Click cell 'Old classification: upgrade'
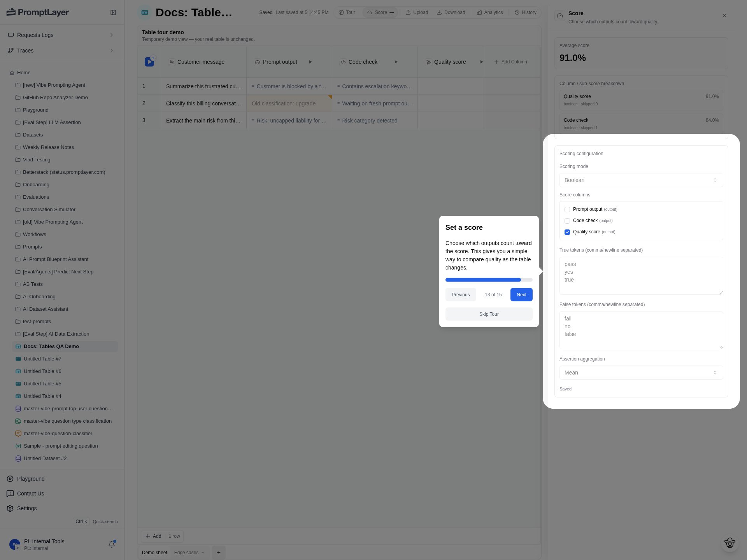 pyautogui.click(x=289, y=103)
